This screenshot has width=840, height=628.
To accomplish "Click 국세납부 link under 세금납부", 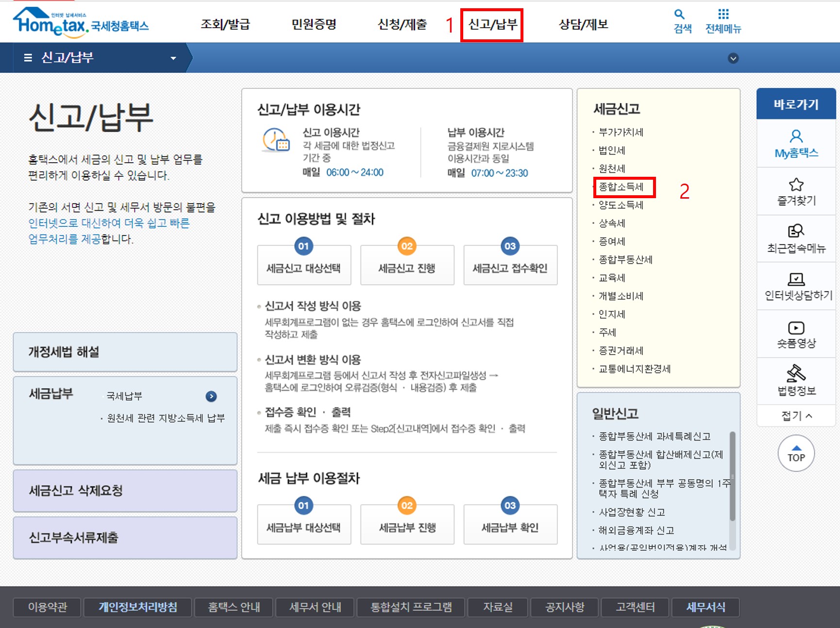I will [125, 396].
